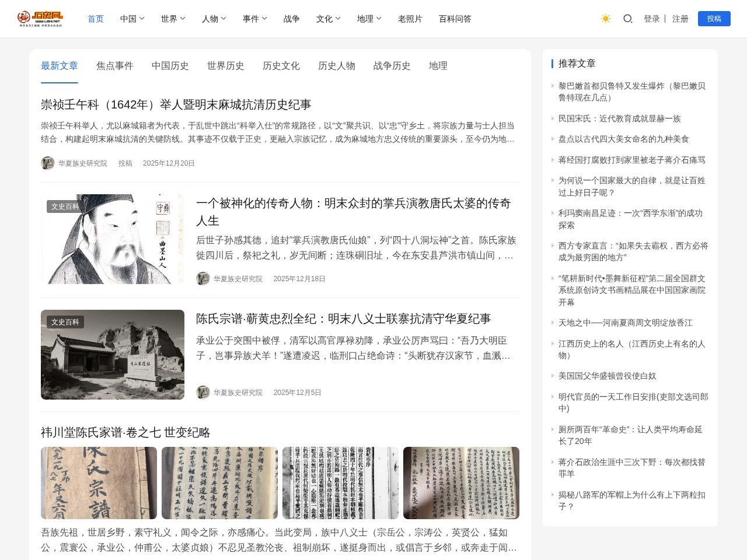Switch to the 历史人物 tab
Image resolution: width=747 pixels, height=560 pixels.
coord(336,66)
